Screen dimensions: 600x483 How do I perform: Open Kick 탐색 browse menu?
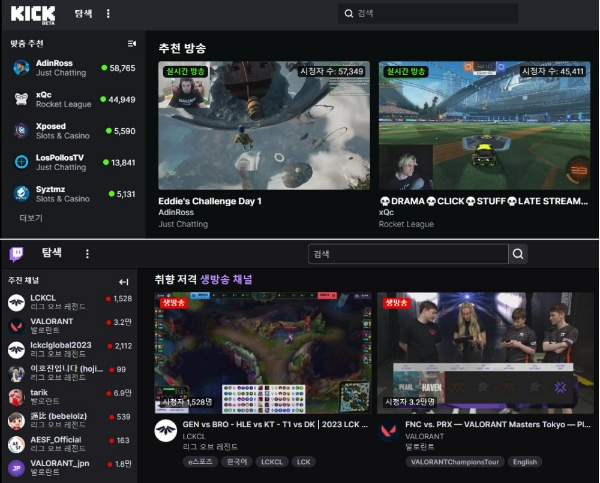pyautogui.click(x=83, y=14)
